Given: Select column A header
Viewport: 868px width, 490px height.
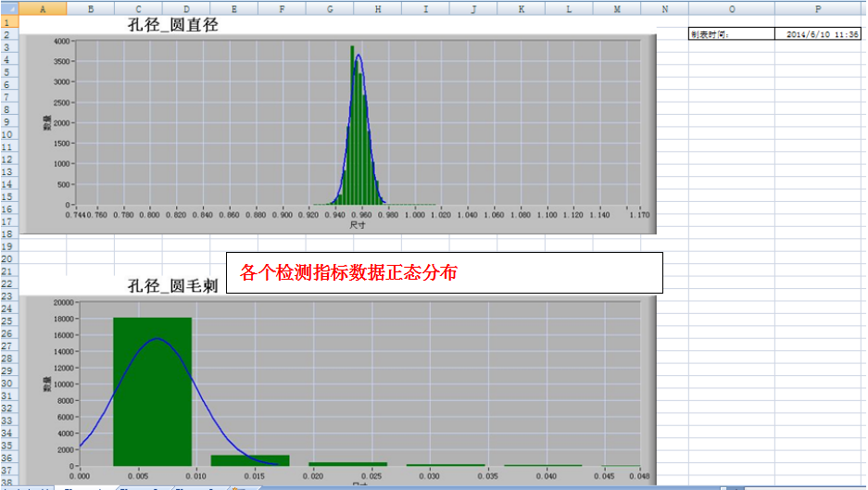Looking at the screenshot, I should pos(43,8).
